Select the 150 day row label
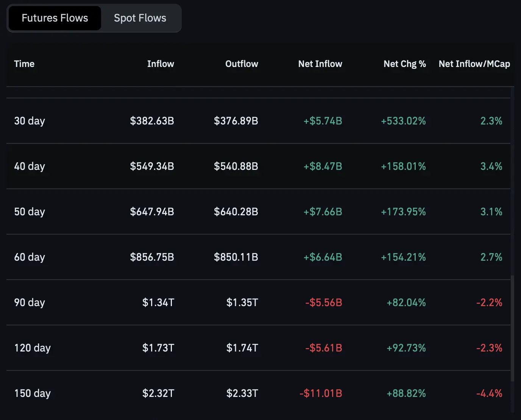This screenshot has height=420, width=521. pos(32,393)
